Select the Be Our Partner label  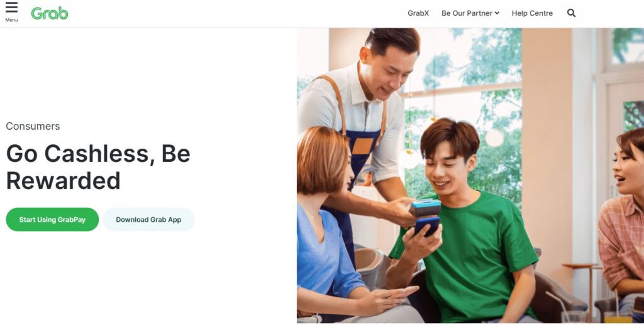[467, 13]
